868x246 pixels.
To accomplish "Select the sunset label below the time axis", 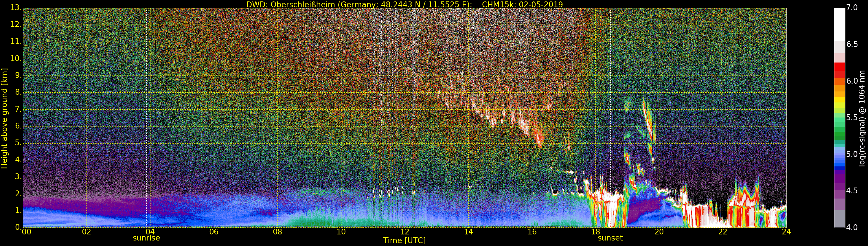I will [610, 238].
